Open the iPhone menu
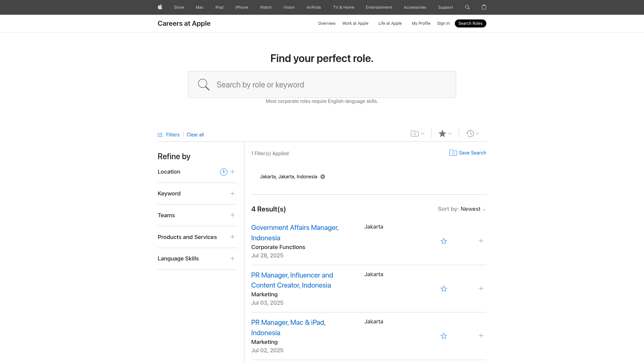Image resolution: width=644 pixels, height=362 pixels. point(241,7)
